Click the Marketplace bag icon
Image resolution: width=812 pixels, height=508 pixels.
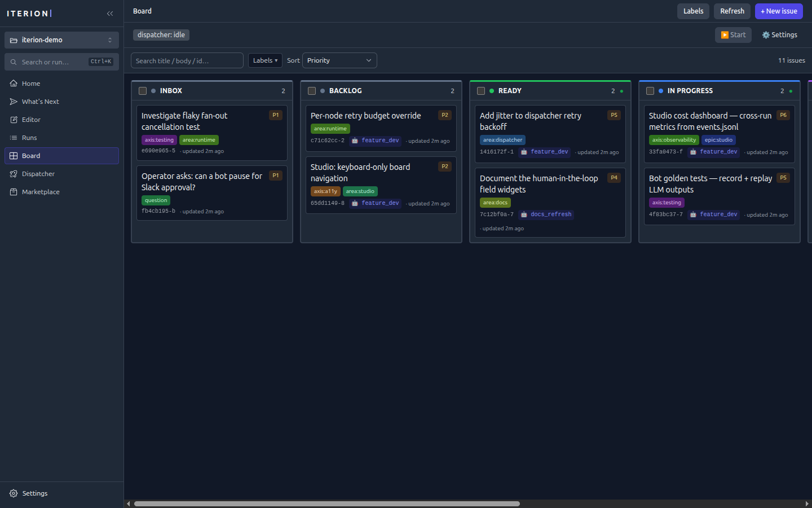click(x=14, y=192)
